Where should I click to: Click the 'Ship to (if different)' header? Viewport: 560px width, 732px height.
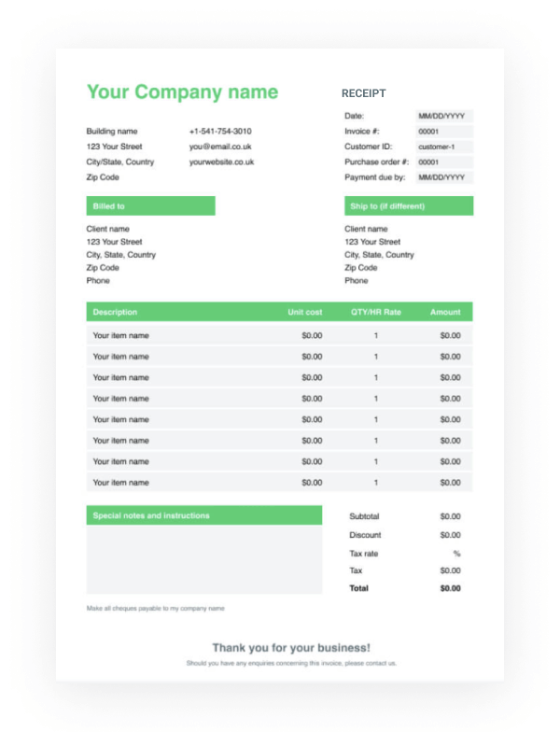(x=409, y=205)
